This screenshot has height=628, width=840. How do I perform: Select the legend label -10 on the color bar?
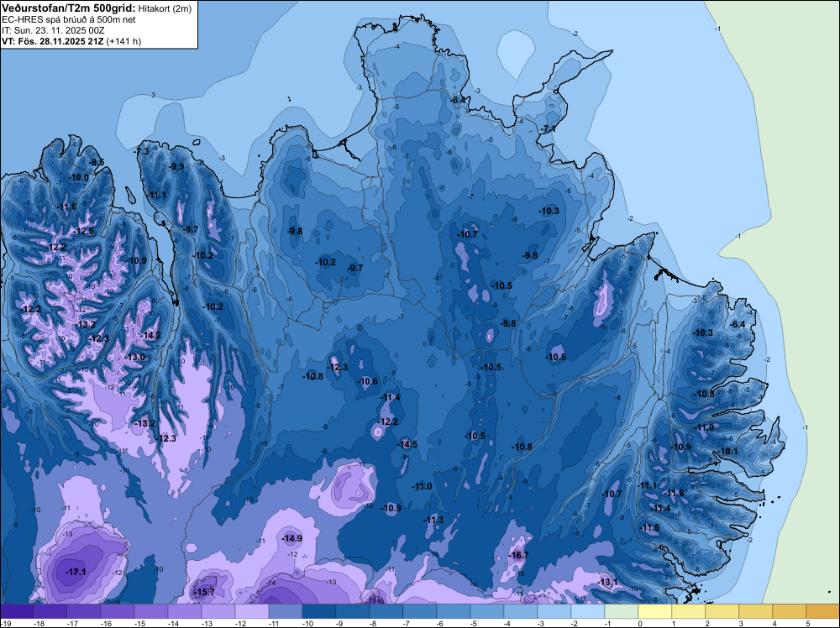click(x=307, y=624)
